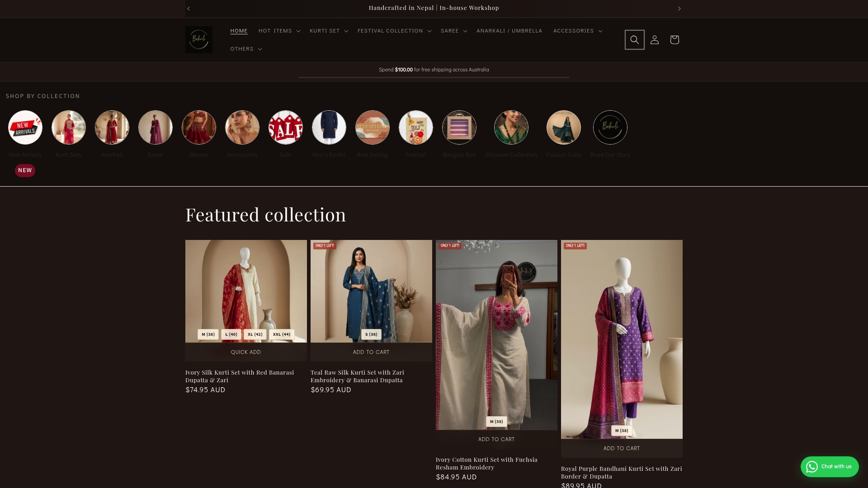Viewport: 868px width, 488px height.
Task: Open Sale collection circle
Action: coord(286,127)
